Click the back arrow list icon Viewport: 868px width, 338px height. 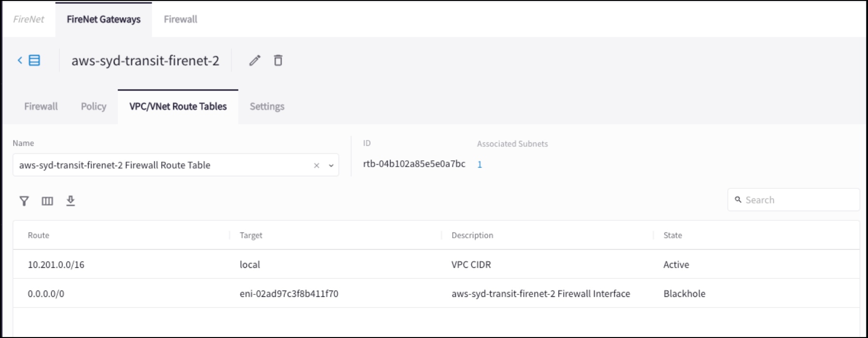pos(29,61)
